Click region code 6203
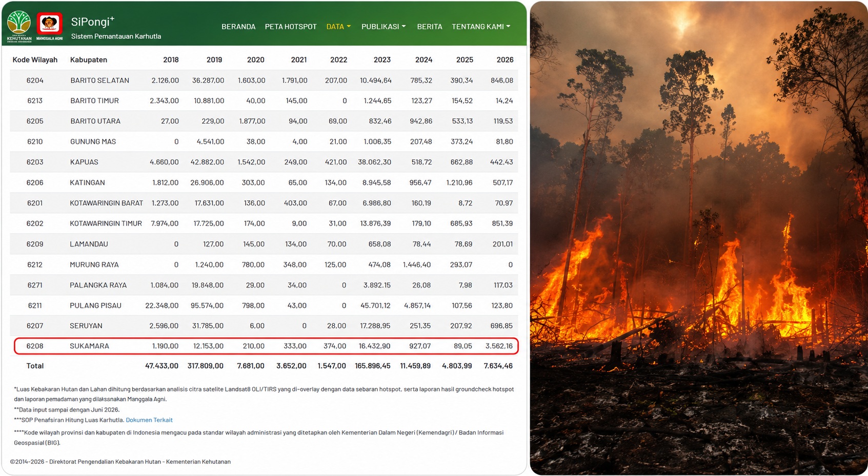Image resolution: width=868 pixels, height=476 pixels. coord(35,162)
